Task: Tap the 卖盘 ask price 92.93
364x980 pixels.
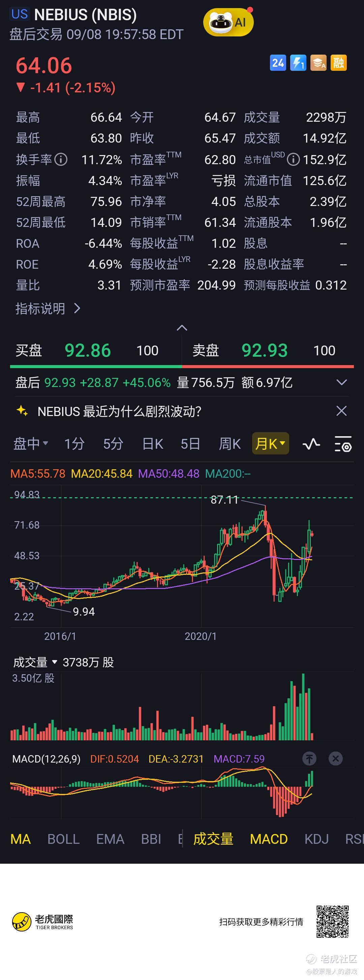Action: click(x=264, y=350)
